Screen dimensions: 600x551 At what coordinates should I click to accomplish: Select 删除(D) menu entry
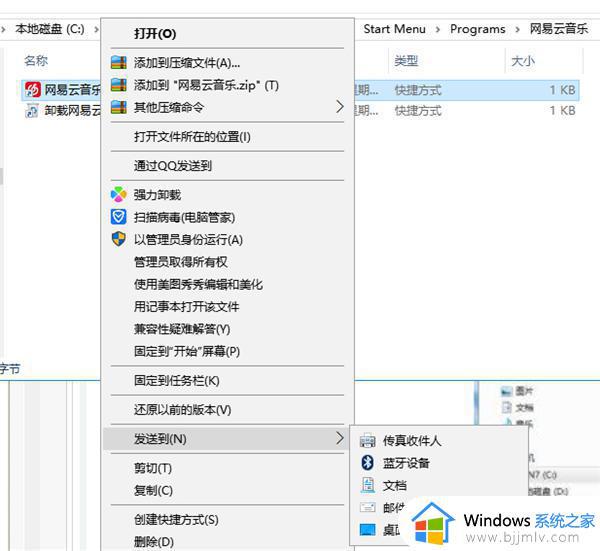coord(154,542)
